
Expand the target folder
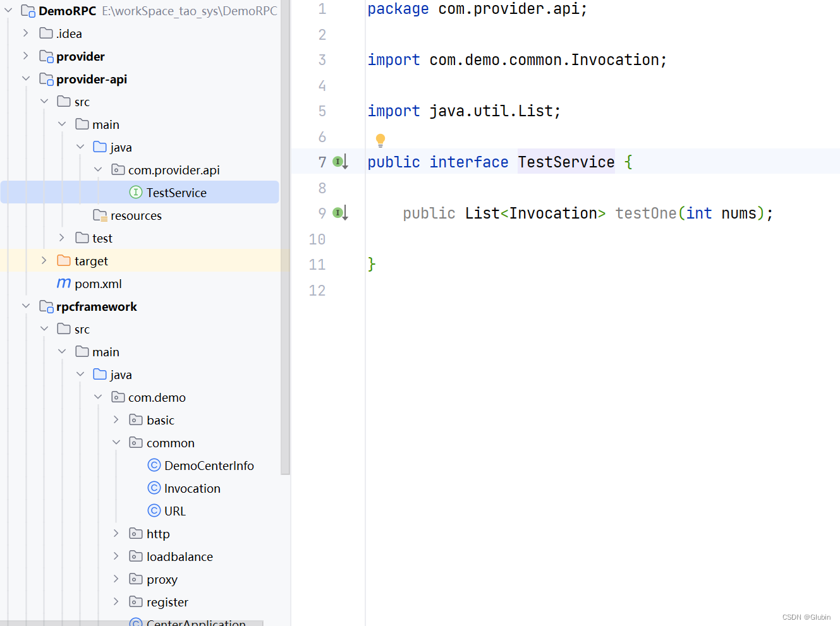click(44, 260)
